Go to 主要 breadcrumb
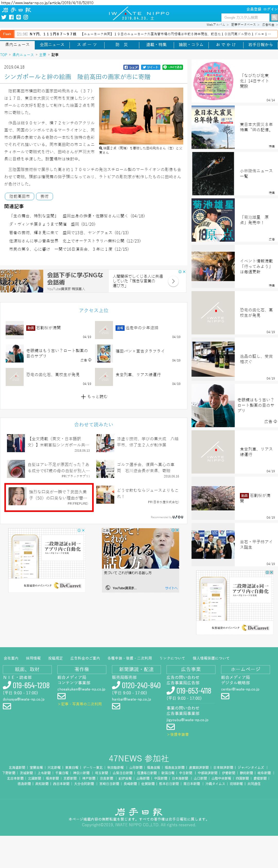Image resolution: width=278 pixels, height=868 pixels. point(42,55)
